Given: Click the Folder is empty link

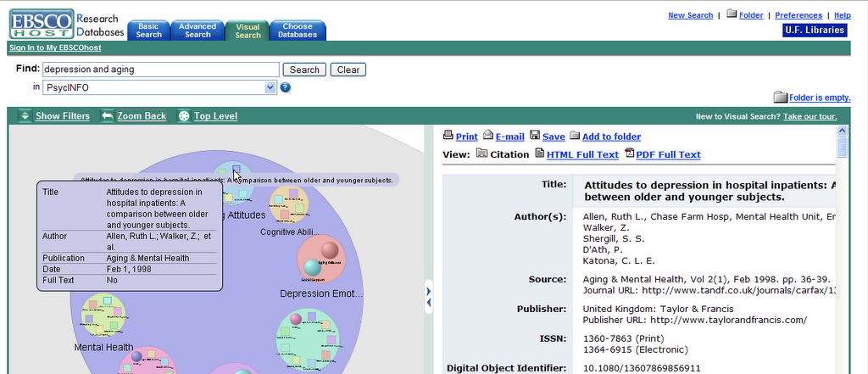Looking at the screenshot, I should click(x=820, y=98).
